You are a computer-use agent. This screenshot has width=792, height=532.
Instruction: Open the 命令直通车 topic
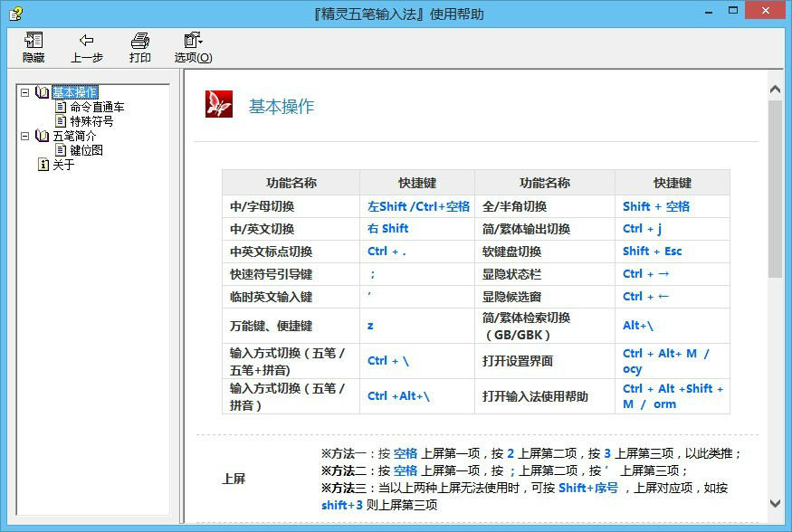click(x=97, y=107)
